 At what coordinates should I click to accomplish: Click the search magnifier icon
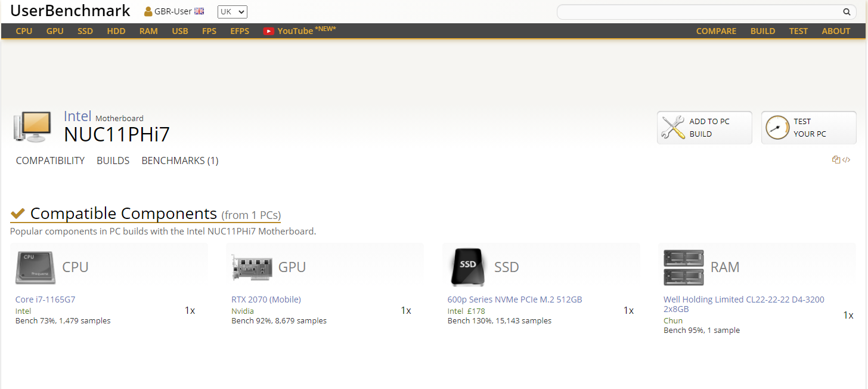coord(847,12)
